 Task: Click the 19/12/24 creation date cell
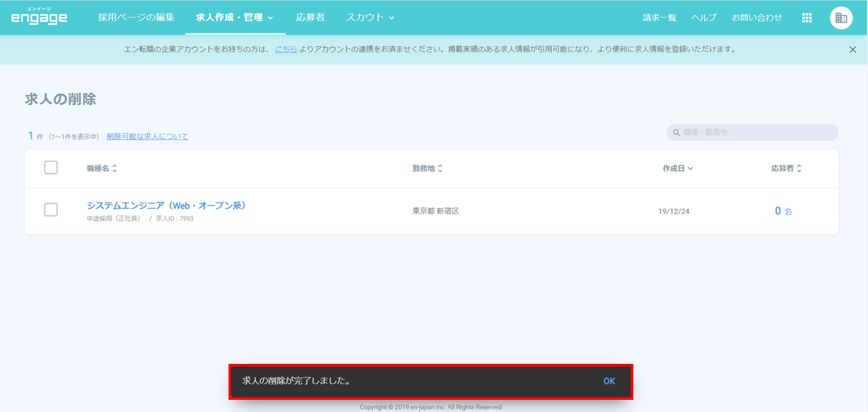(674, 211)
